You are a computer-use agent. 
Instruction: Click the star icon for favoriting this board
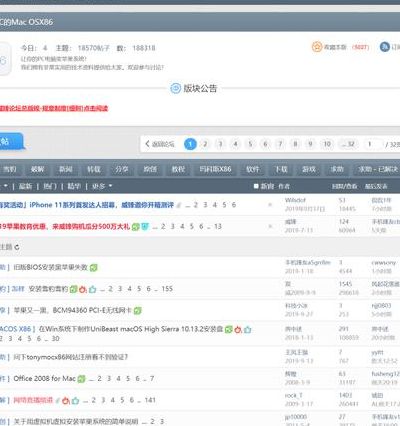point(317,47)
